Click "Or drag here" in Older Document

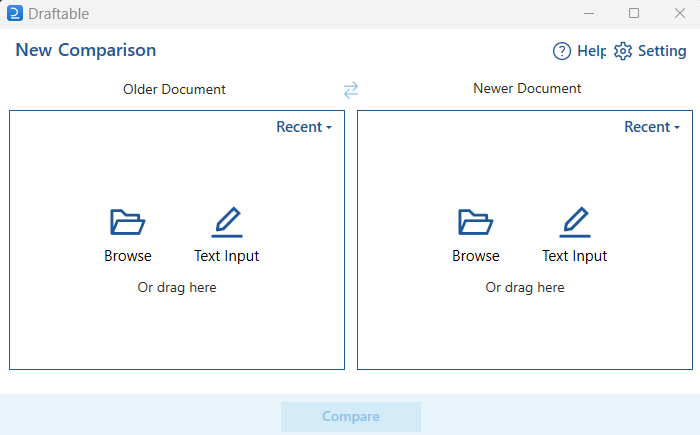pyautogui.click(x=177, y=288)
